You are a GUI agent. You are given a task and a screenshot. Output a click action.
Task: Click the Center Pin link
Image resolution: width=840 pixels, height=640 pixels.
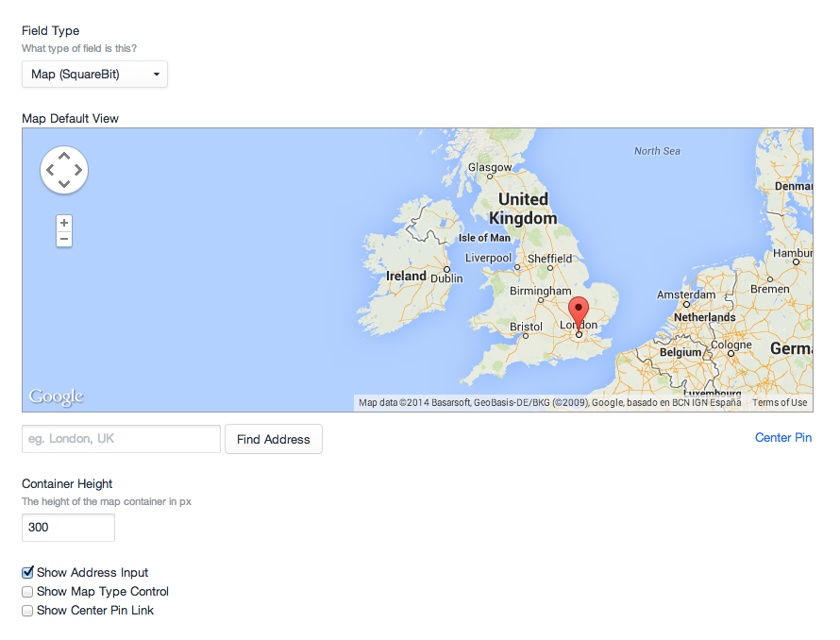pos(782,438)
